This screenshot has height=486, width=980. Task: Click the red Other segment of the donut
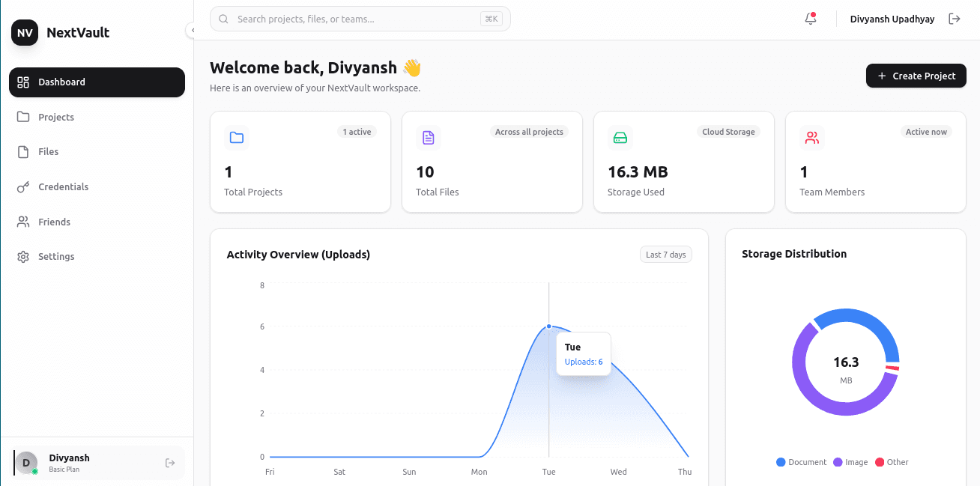pyautogui.click(x=892, y=367)
